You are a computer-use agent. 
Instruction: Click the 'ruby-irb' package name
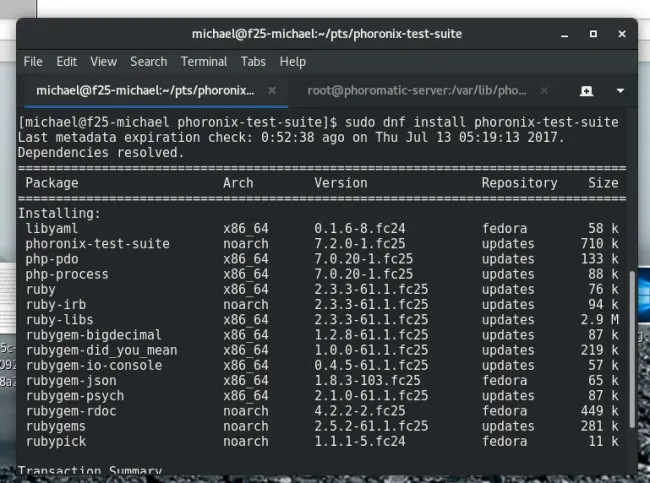click(56, 304)
